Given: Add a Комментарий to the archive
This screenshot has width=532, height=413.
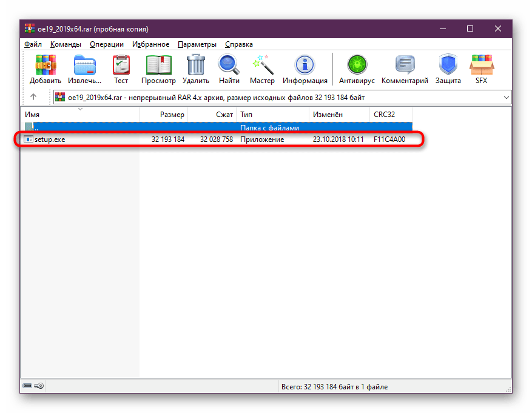Looking at the screenshot, I should pos(405,69).
